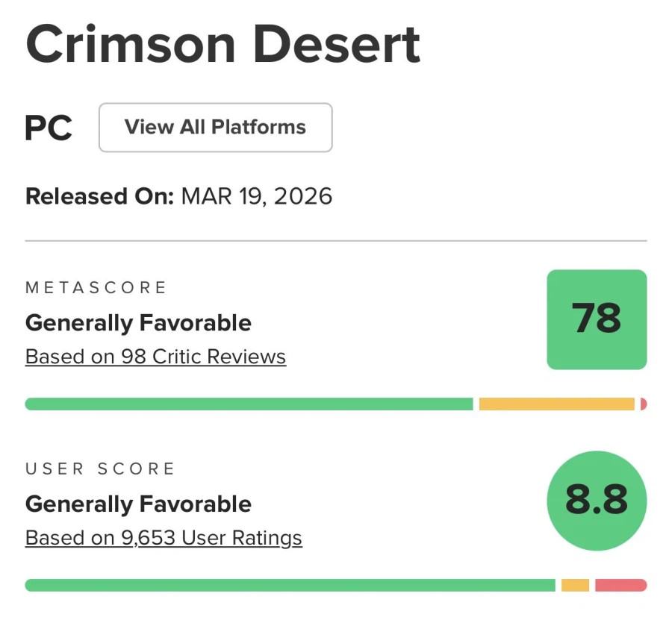Select the small red segment of Metascore bar

[643, 404]
